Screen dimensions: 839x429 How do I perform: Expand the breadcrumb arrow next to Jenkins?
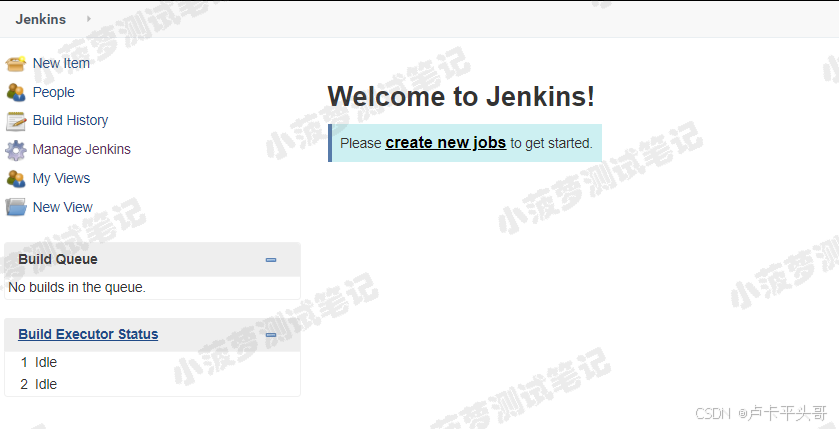[x=88, y=19]
